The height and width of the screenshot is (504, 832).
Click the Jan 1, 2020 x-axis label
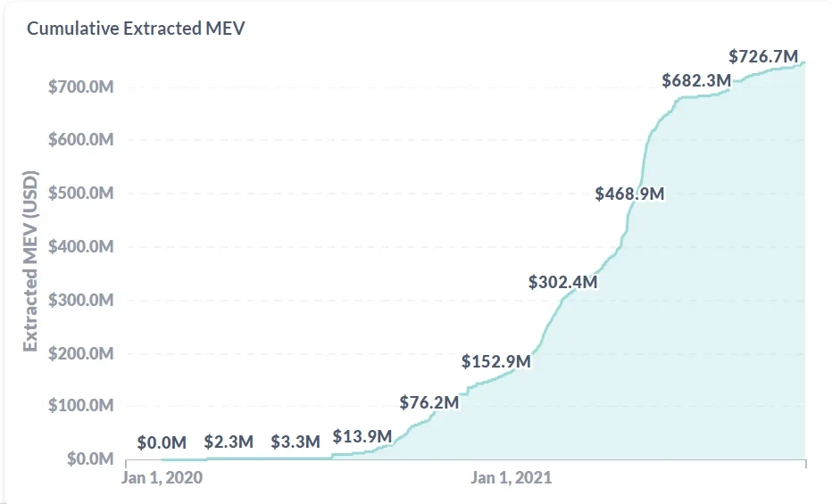tap(162, 477)
